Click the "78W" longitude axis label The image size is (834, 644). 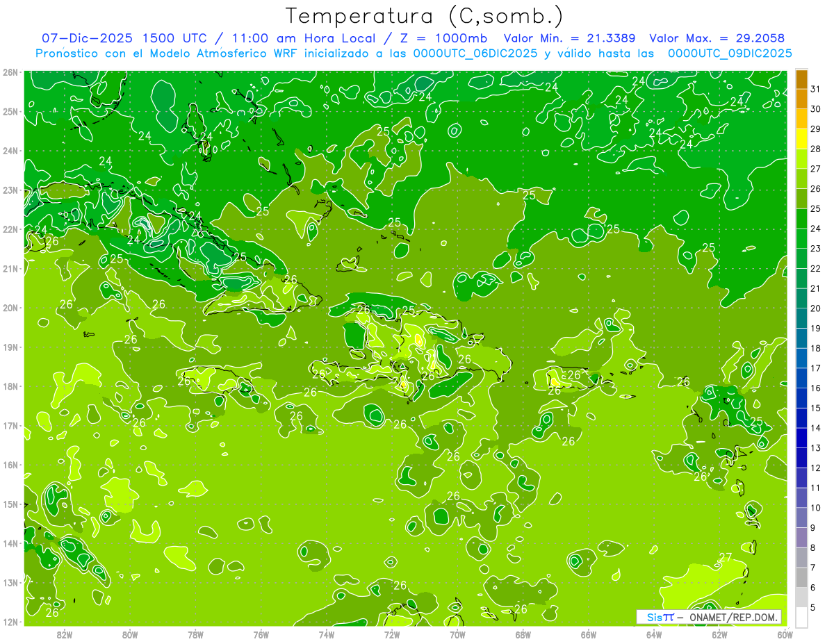195,634
